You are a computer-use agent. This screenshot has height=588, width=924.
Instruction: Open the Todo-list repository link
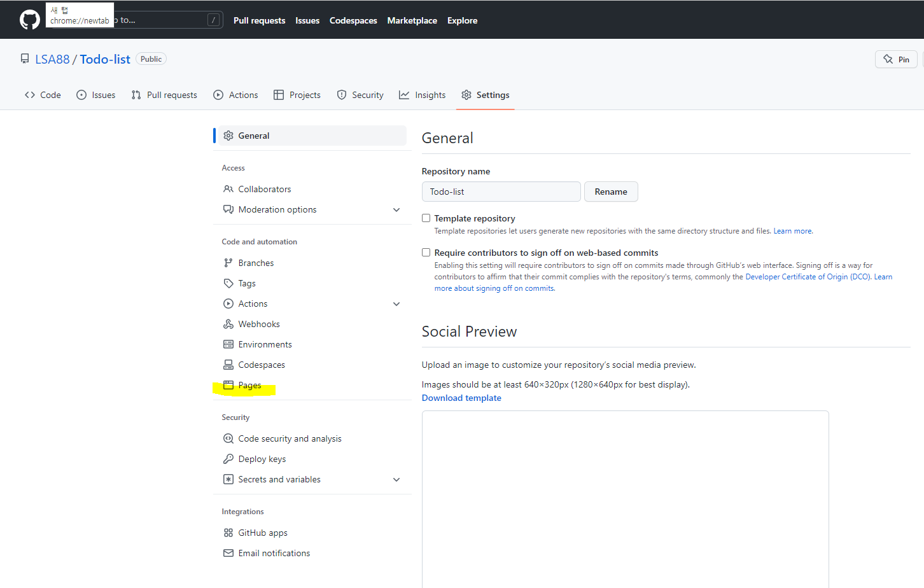click(x=105, y=59)
